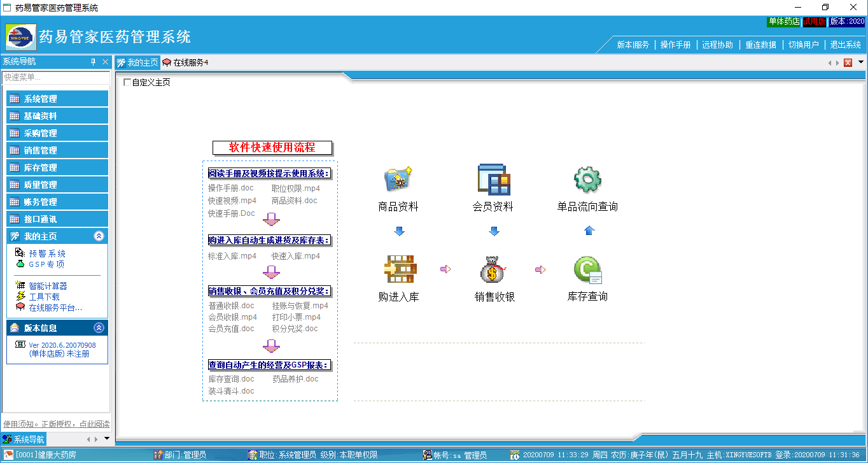Expand the 基础资料 menu
Image resolution: width=868 pixels, height=463 pixels.
[57, 116]
